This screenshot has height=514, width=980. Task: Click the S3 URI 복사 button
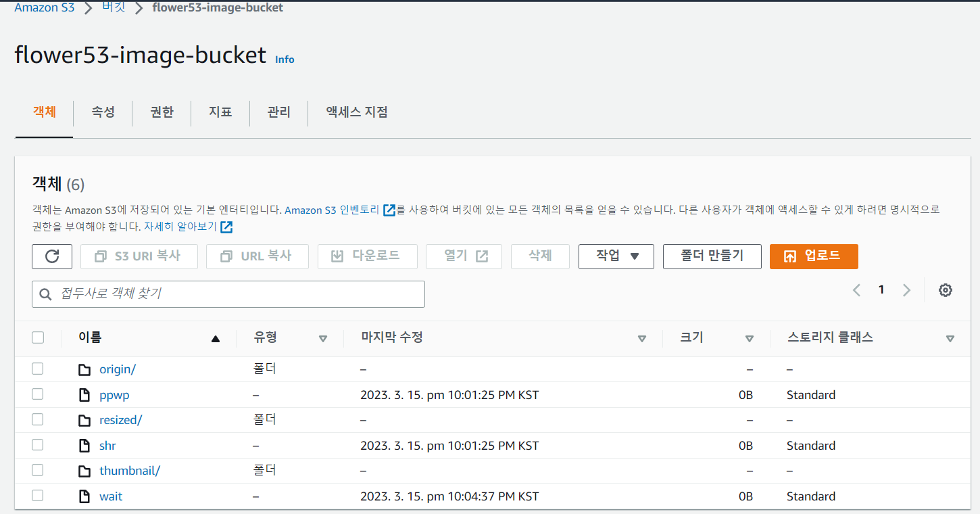pos(139,256)
